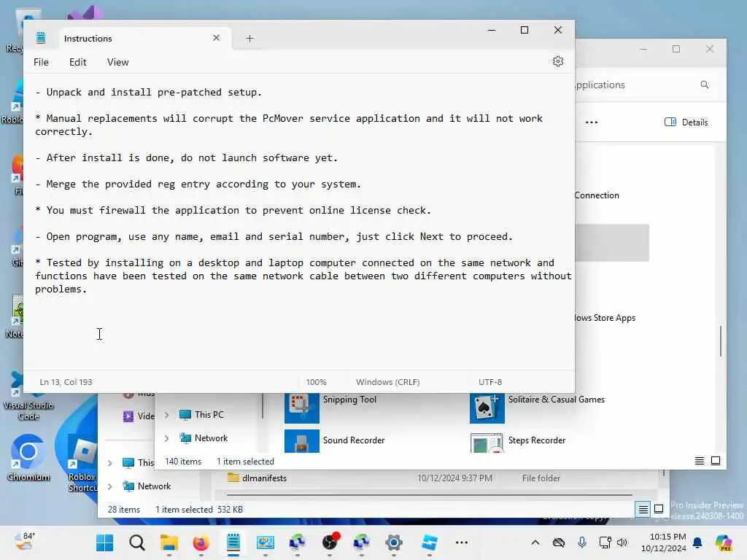Open Roblox Shortcut on desktop
The width and height of the screenshot is (747, 560).
tap(82, 463)
